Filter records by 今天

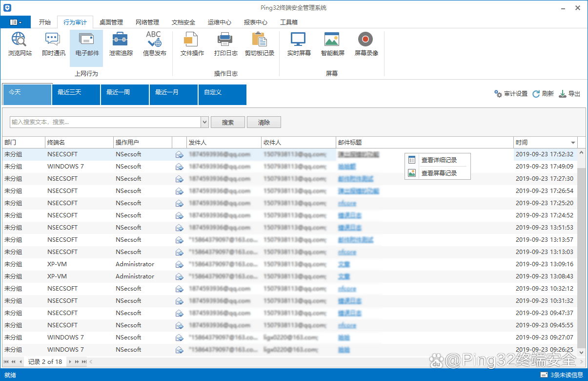coord(27,94)
